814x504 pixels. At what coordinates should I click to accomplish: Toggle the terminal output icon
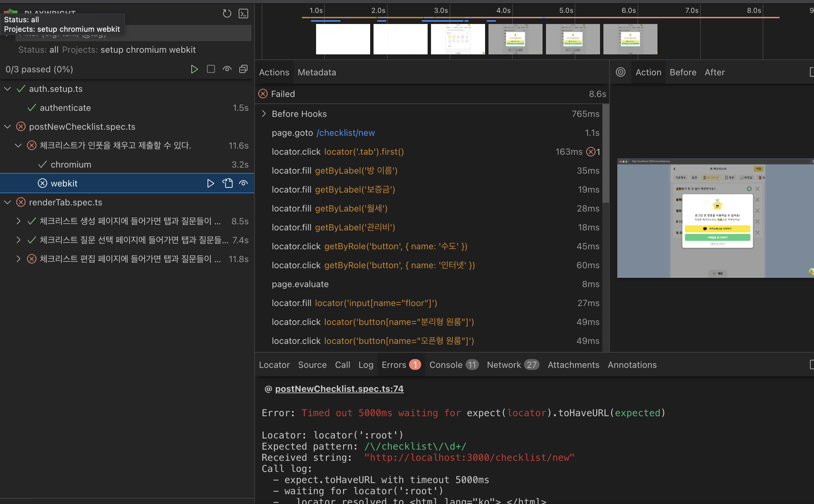[x=243, y=14]
